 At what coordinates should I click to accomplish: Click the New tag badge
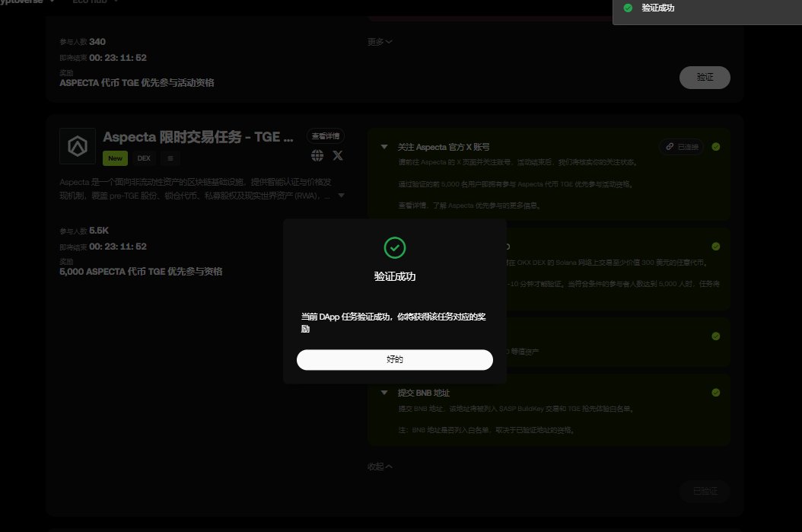pos(115,158)
